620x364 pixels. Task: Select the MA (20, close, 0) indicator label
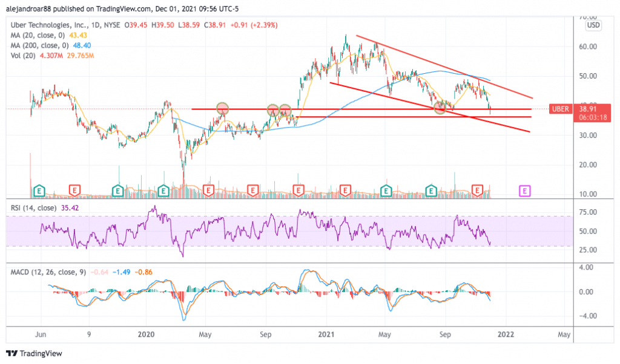coord(38,35)
